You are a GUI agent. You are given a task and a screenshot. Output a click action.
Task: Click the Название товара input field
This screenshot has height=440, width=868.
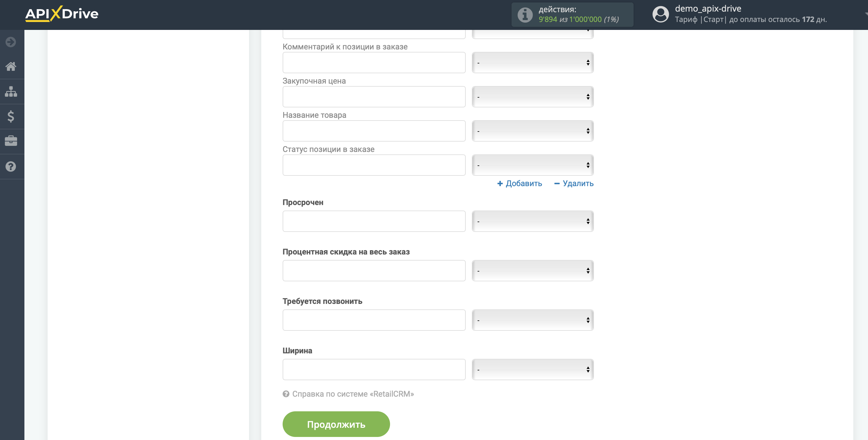[x=374, y=131]
